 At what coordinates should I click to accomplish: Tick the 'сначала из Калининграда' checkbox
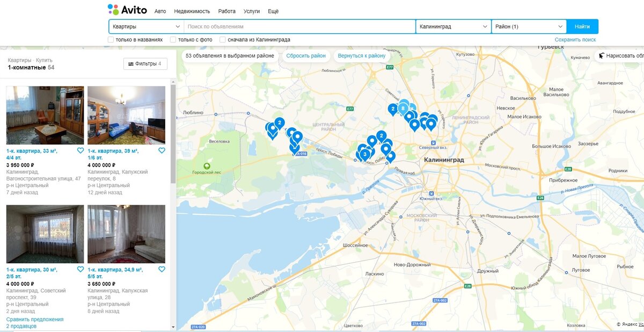coord(222,40)
